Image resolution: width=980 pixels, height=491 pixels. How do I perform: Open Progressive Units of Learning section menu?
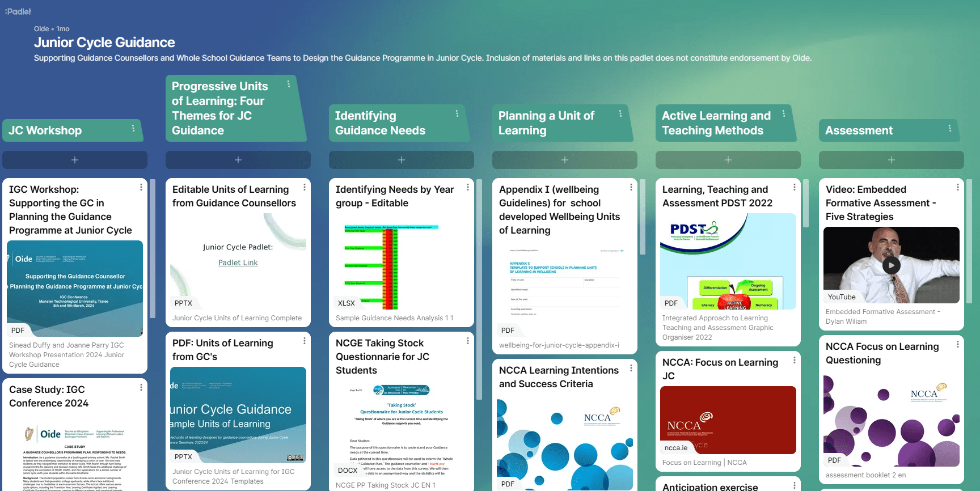[289, 84]
